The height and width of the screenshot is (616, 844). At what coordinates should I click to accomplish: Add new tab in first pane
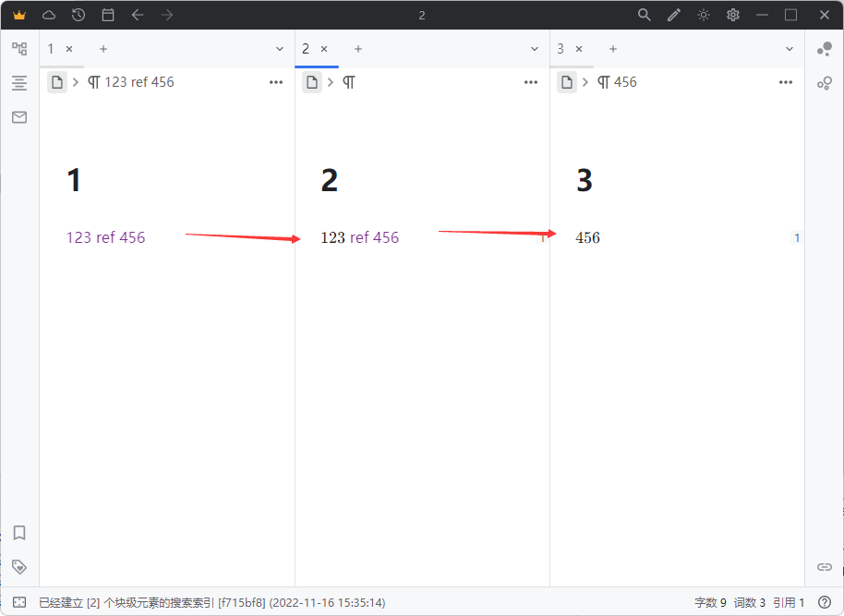pos(103,49)
